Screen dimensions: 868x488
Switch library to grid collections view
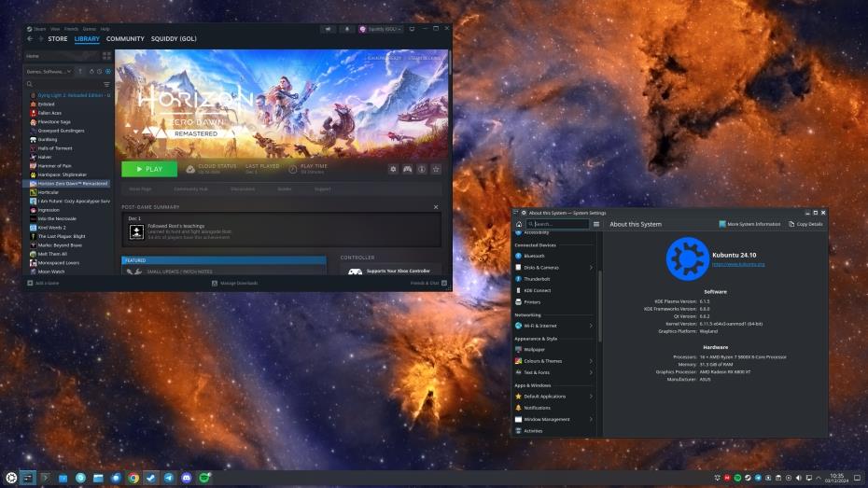pos(108,56)
